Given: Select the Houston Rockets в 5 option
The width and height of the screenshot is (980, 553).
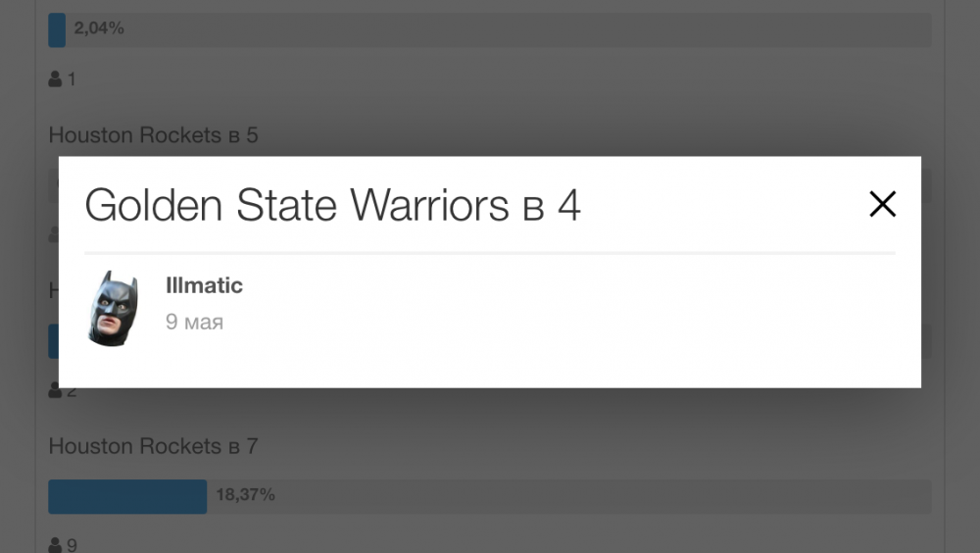Looking at the screenshot, I should pyautogui.click(x=153, y=135).
